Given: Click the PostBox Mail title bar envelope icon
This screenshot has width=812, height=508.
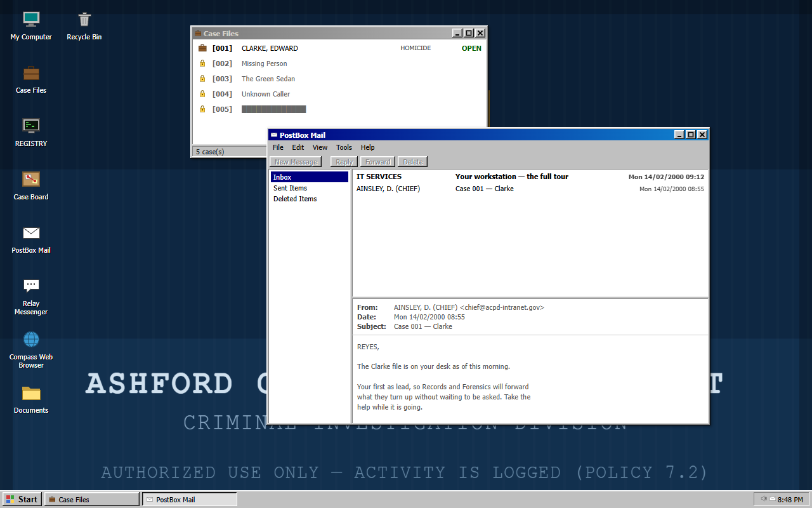Looking at the screenshot, I should click(274, 135).
